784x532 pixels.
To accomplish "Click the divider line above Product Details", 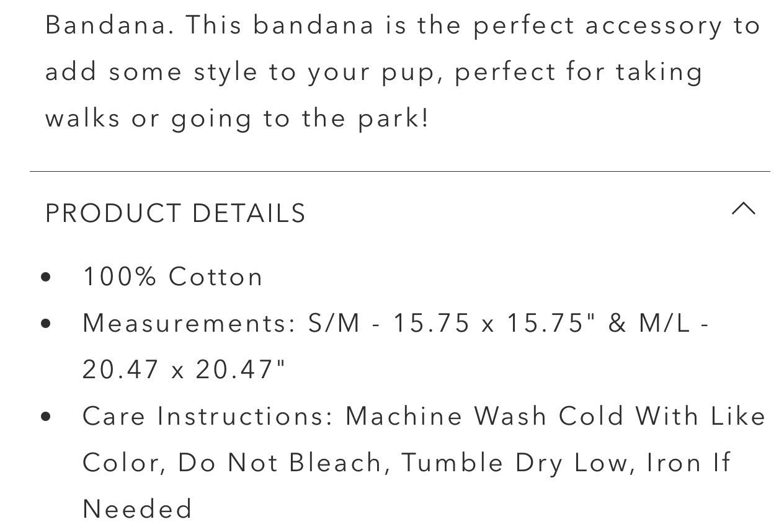I will point(399,171).
